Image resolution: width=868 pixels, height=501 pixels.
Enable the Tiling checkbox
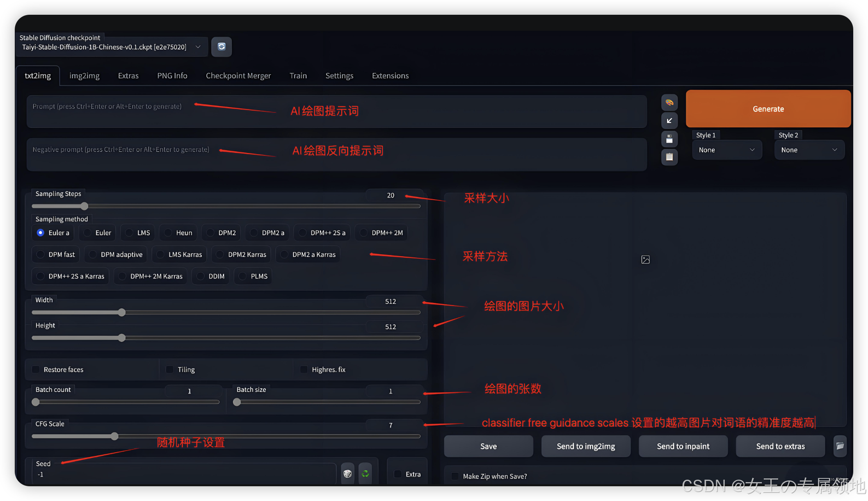169,369
